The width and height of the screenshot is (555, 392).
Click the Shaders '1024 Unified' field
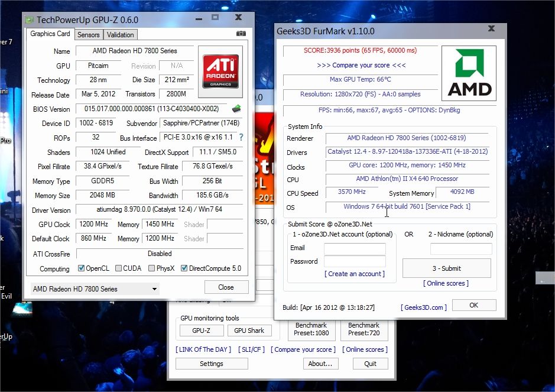pos(108,152)
